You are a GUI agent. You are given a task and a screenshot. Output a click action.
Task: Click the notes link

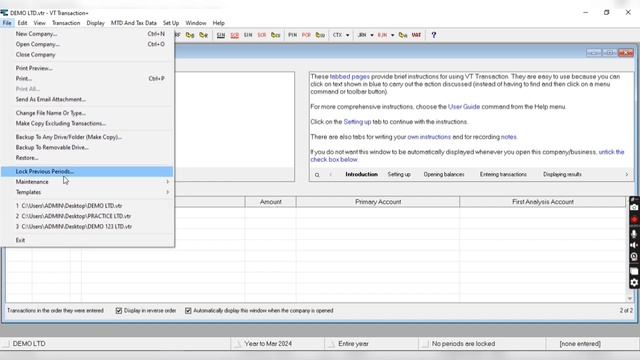pyautogui.click(x=509, y=137)
